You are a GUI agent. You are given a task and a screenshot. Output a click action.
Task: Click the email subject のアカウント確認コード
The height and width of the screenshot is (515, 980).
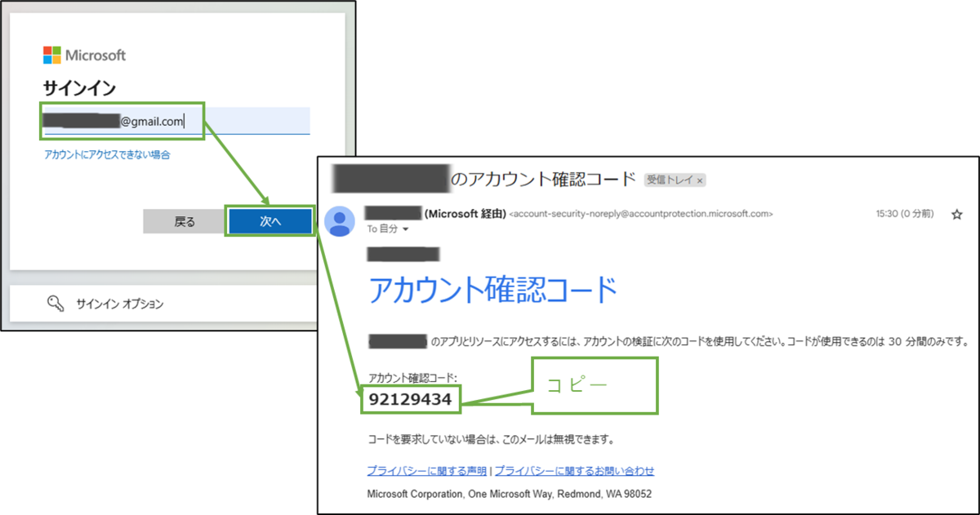coord(543,179)
